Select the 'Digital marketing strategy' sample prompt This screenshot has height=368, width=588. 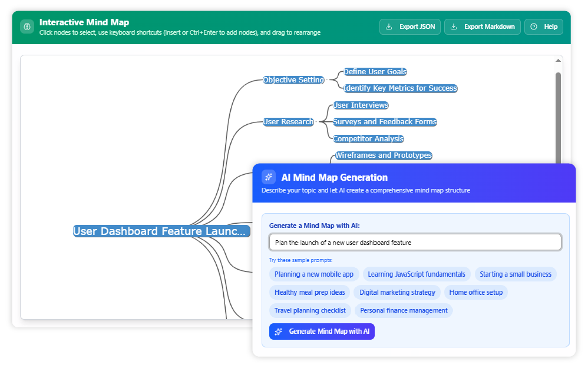[397, 293]
